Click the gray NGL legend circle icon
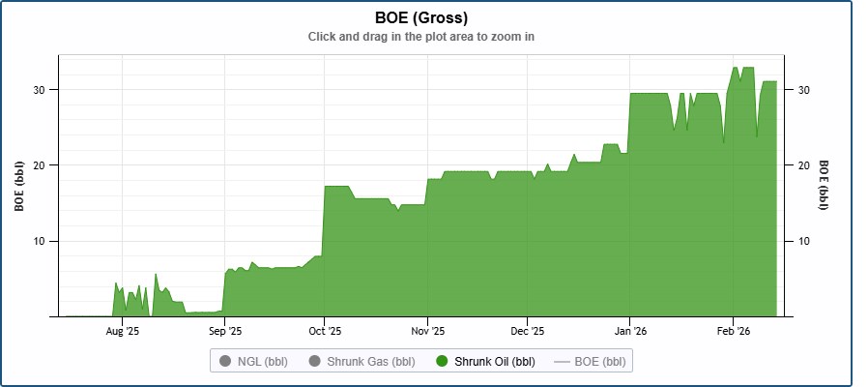Image resolution: width=868 pixels, height=387 pixels. pyautogui.click(x=225, y=362)
